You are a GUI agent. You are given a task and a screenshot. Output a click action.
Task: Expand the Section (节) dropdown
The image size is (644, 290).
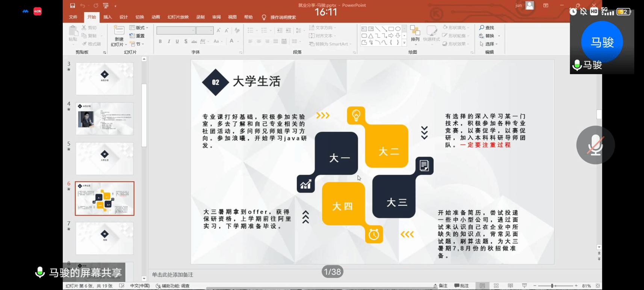click(138, 44)
